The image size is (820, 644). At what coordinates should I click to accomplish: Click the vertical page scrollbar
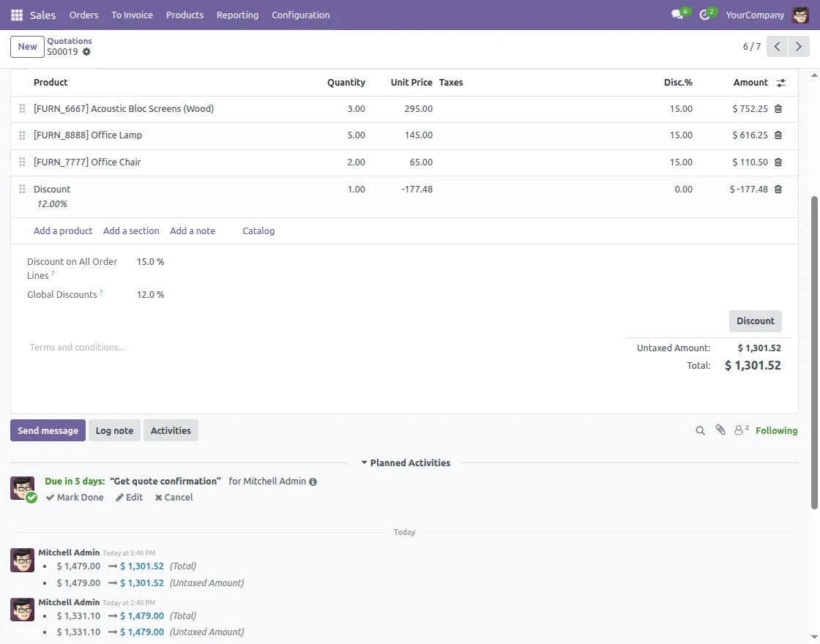[815, 351]
